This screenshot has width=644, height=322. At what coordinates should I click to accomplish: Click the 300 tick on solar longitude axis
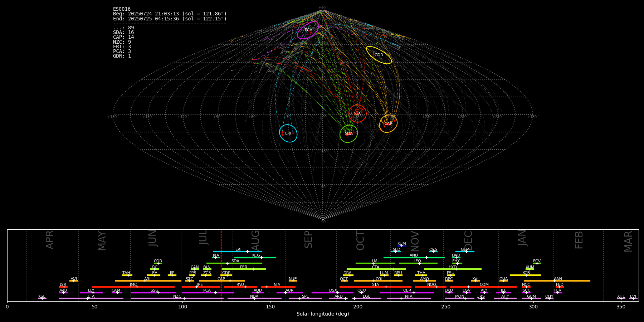point(533,307)
